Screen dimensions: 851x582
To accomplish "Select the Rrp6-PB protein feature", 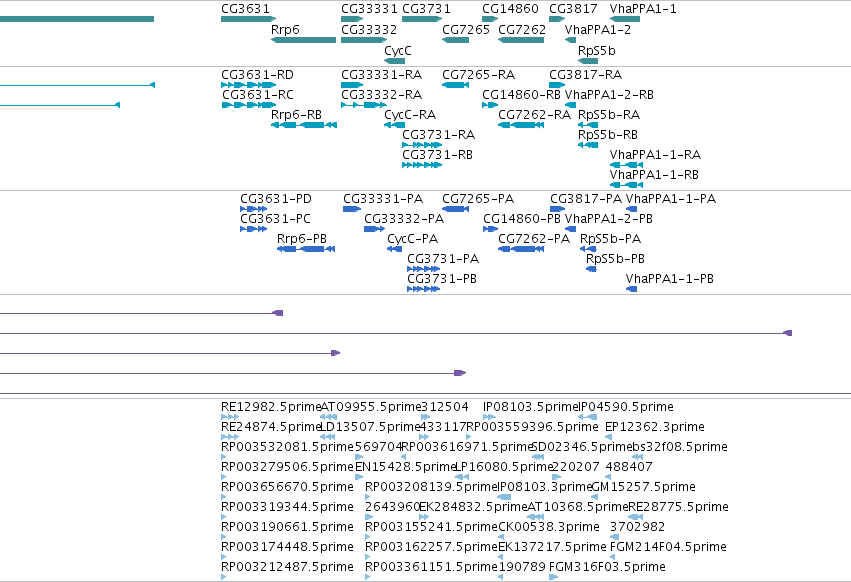I will pyautogui.click(x=306, y=249).
